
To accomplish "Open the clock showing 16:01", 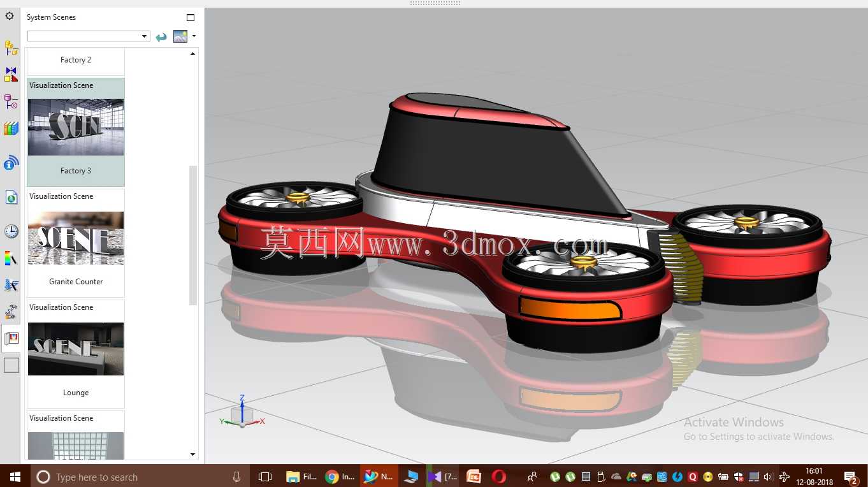I will 814,476.
